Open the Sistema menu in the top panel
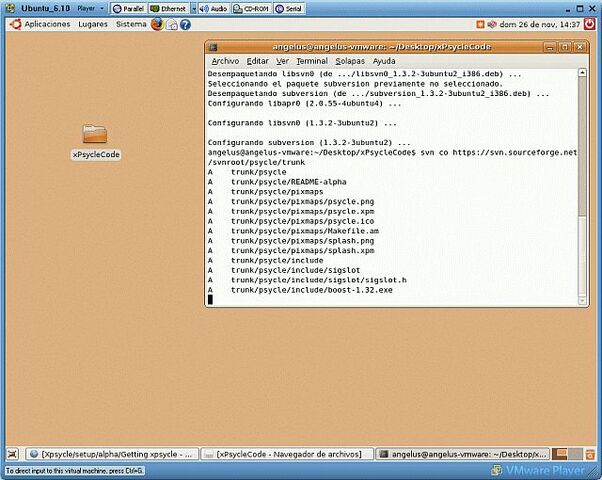Viewport: 602px width, 480px height. coord(131,24)
